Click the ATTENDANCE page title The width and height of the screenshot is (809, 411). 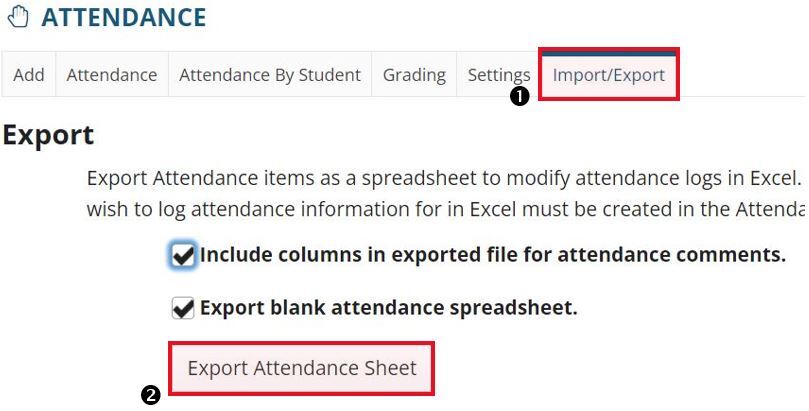pyautogui.click(x=124, y=17)
